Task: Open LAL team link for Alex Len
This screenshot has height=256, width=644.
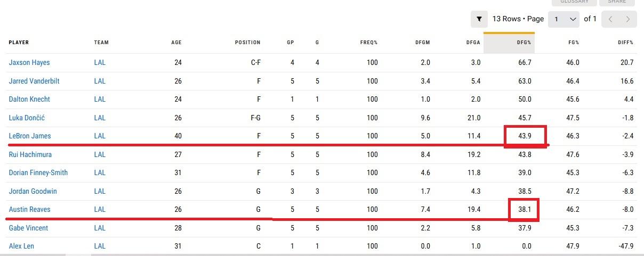Action: tap(100, 246)
